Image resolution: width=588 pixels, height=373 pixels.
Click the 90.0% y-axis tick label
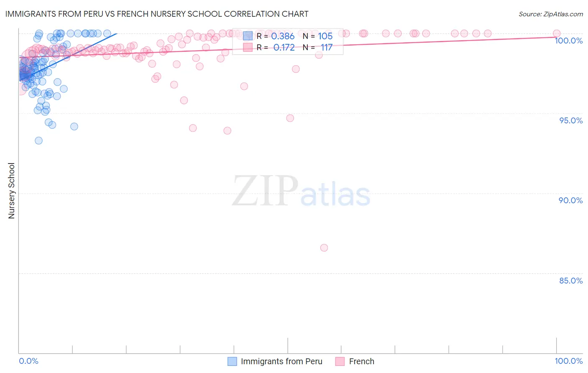(571, 200)
